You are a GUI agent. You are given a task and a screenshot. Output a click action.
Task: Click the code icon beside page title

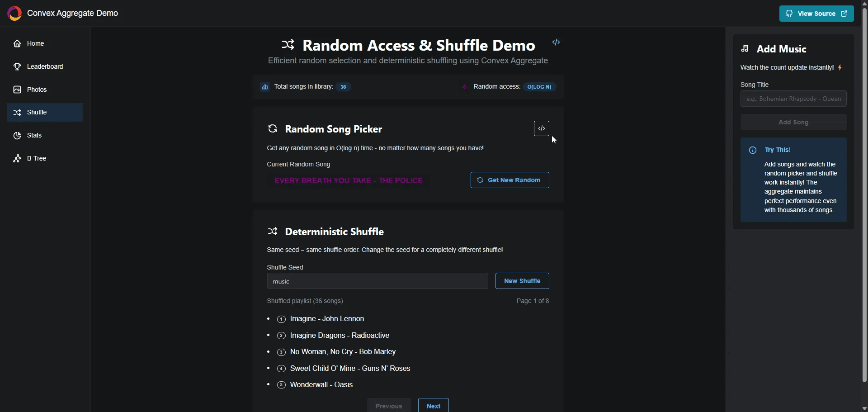[556, 42]
